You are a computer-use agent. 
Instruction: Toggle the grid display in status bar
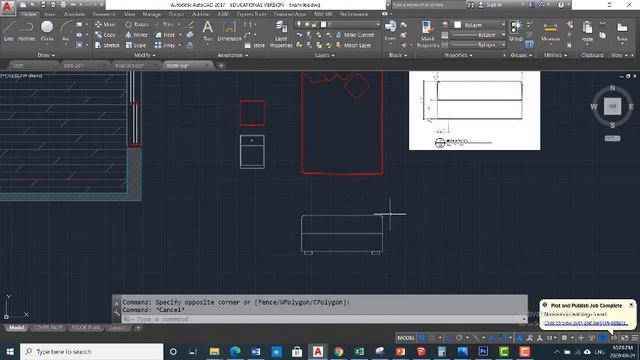pyautogui.click(x=422, y=338)
